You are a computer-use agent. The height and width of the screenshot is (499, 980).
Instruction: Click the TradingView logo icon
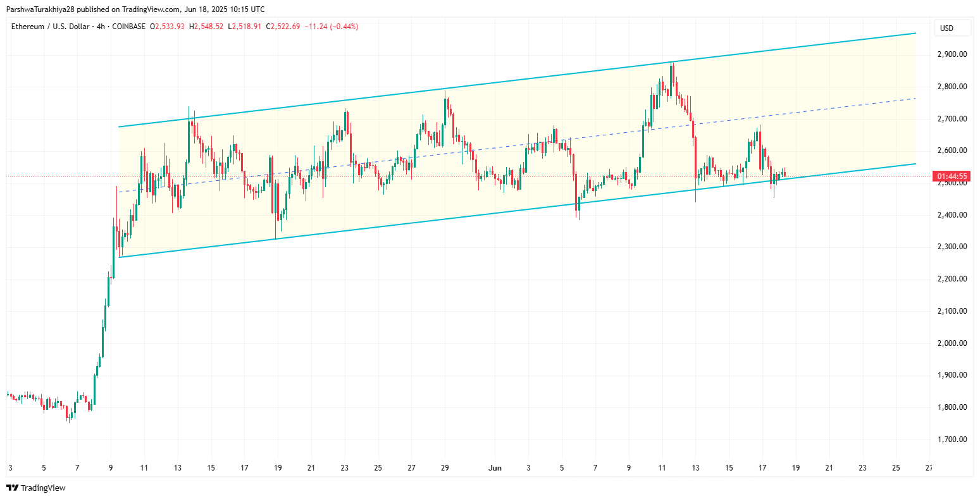[11, 488]
